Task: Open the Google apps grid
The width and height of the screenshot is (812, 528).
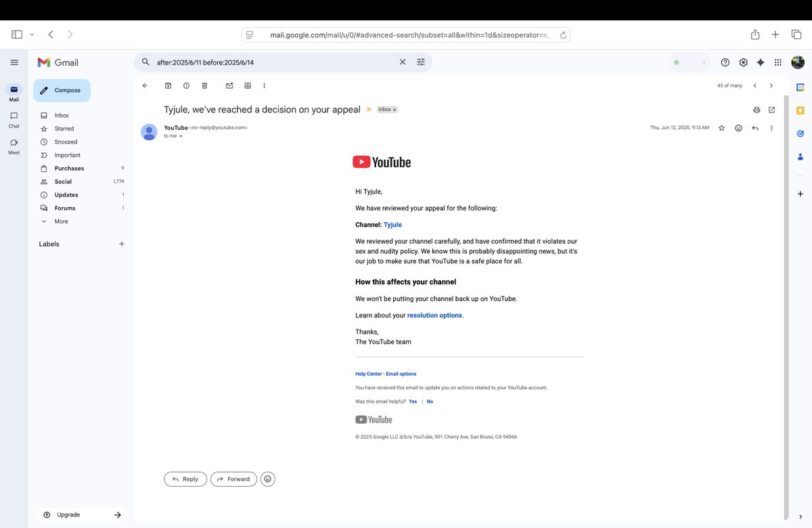Action: (x=778, y=62)
